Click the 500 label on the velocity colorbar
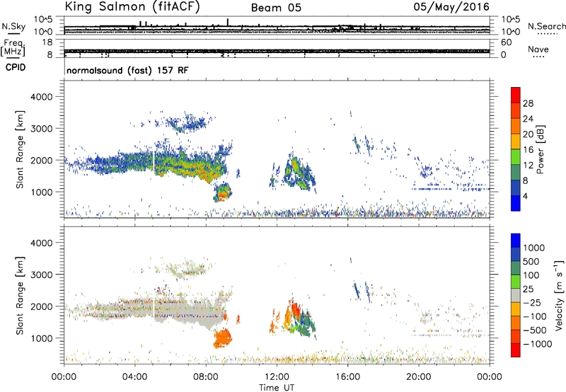This screenshot has width=566, height=392. 531,262
